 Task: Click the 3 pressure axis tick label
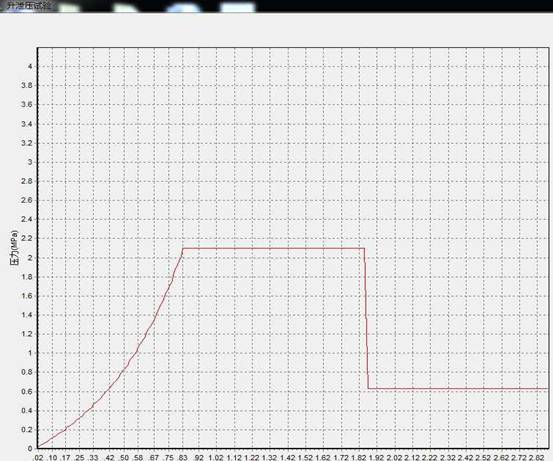[x=30, y=162]
